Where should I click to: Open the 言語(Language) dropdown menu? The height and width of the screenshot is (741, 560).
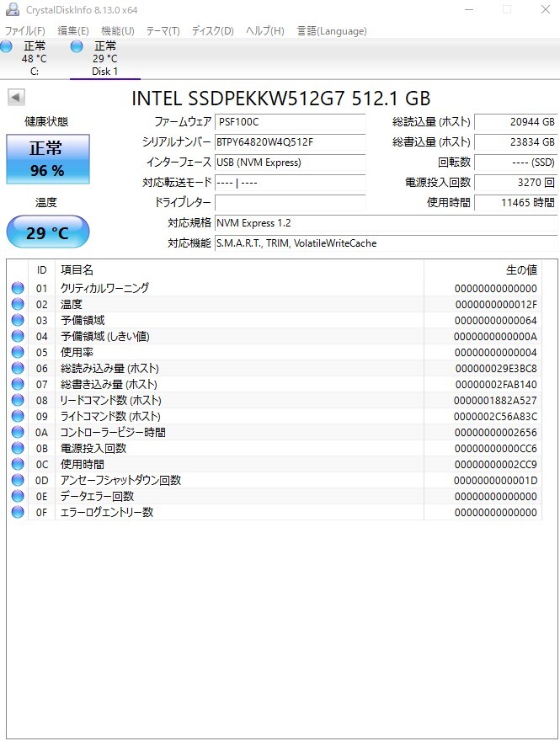[x=330, y=30]
